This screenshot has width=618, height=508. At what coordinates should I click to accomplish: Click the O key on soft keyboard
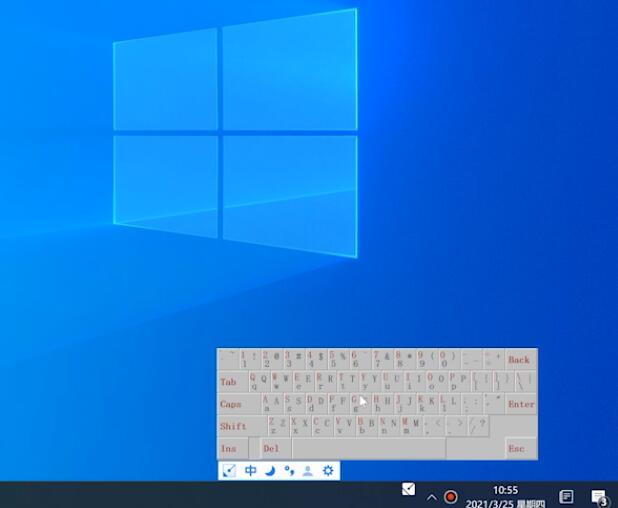coord(436,381)
